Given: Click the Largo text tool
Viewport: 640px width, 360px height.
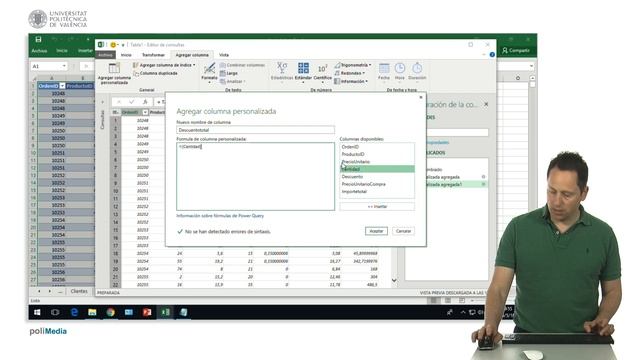Looking at the screenshot, I should 229,73.
